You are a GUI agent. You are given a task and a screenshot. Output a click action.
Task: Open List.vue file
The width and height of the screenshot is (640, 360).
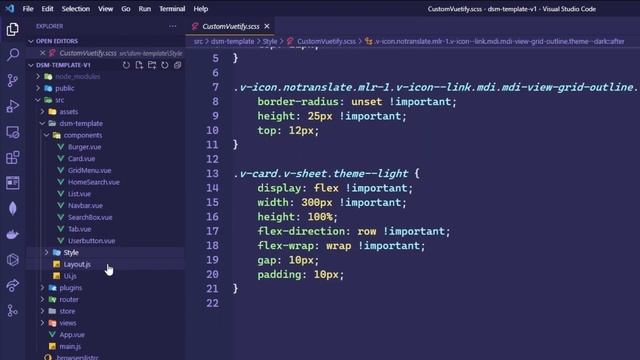point(79,194)
